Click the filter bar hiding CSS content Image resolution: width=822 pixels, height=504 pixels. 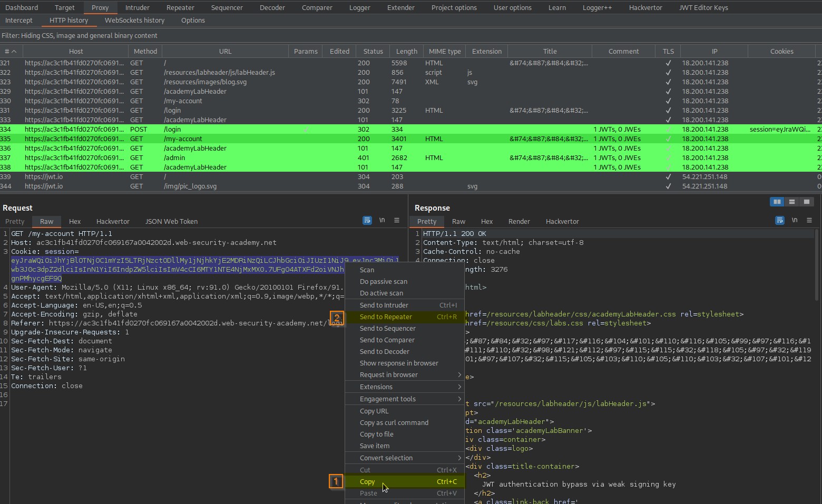click(411, 36)
